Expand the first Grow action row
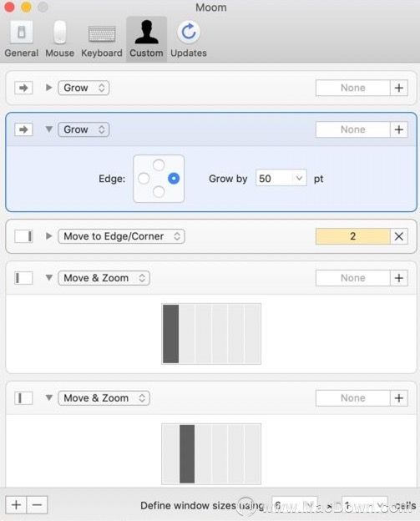 [x=48, y=88]
